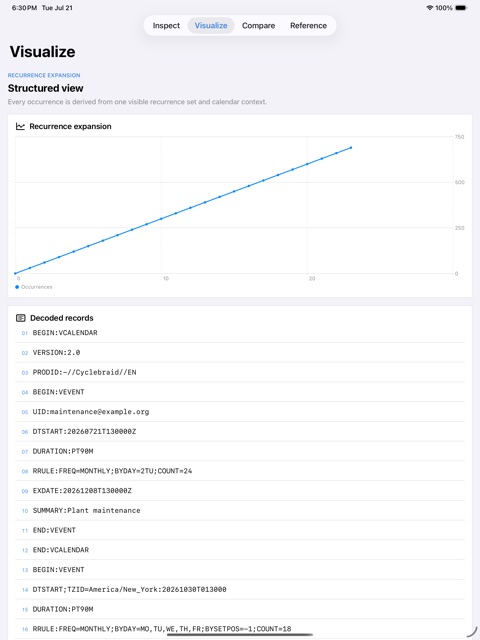Tap the Occurrences legend dot
This screenshot has width=480, height=640.
(x=17, y=287)
